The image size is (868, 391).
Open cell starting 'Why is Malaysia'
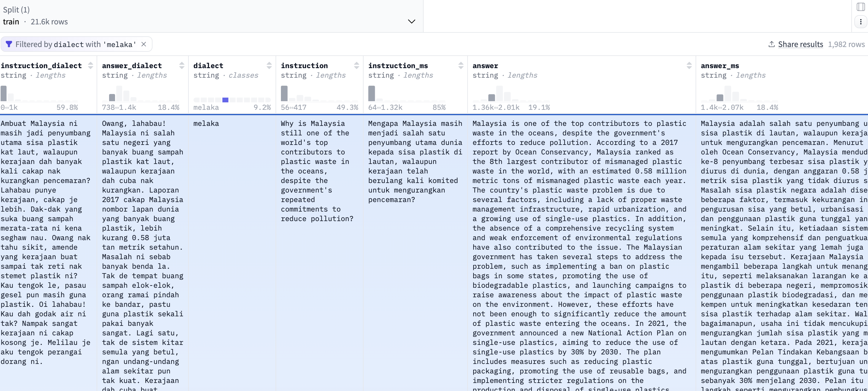320,253
